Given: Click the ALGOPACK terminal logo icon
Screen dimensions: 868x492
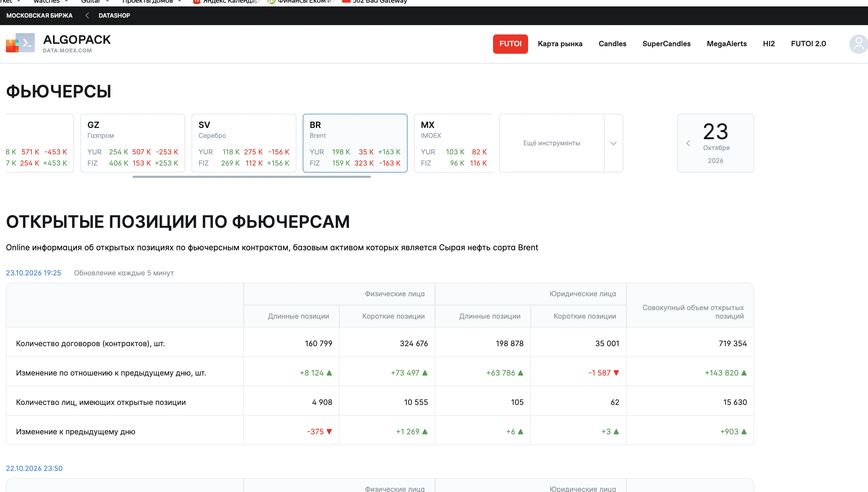Looking at the screenshot, I should tap(20, 43).
